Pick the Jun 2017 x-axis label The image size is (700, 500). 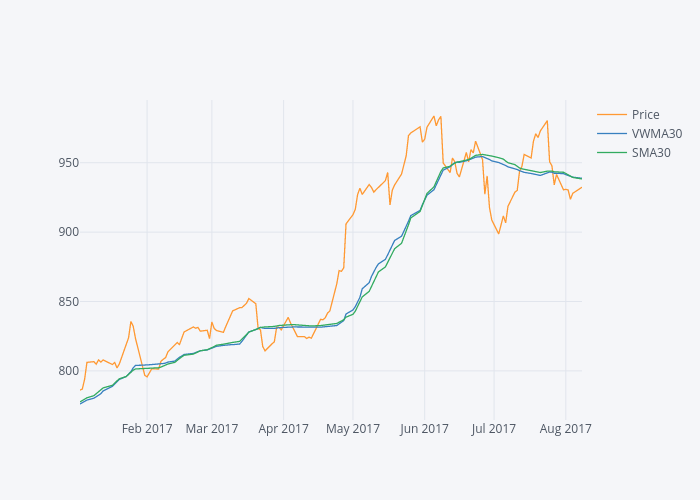click(424, 429)
